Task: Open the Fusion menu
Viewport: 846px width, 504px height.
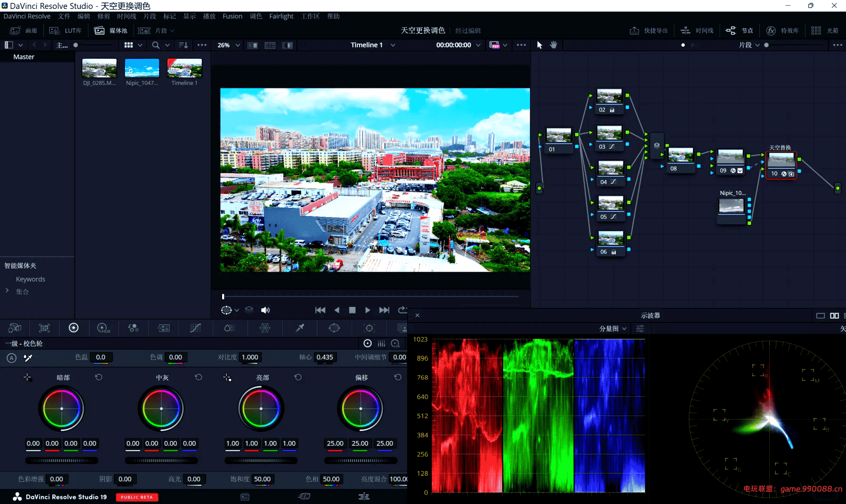Action: click(x=232, y=16)
